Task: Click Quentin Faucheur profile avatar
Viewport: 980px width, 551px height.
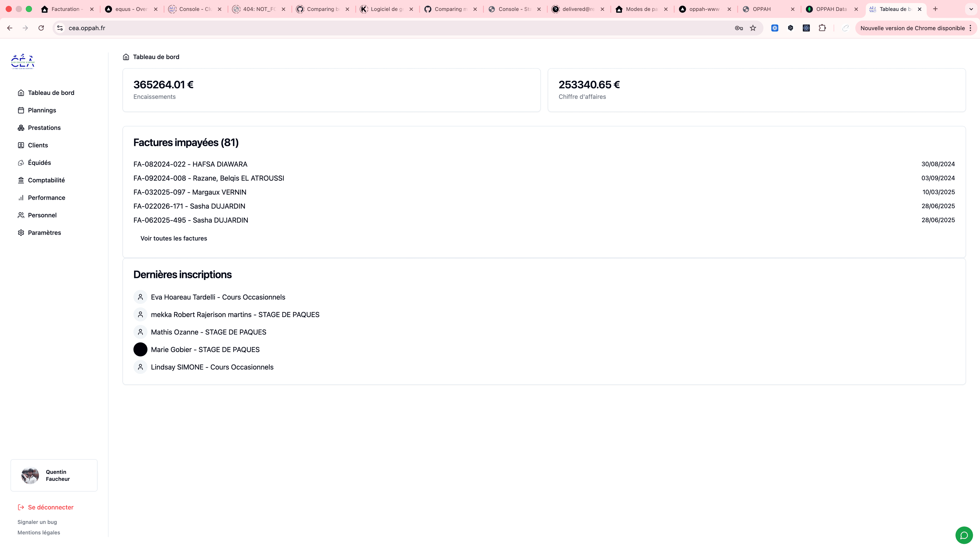Action: pyautogui.click(x=30, y=475)
